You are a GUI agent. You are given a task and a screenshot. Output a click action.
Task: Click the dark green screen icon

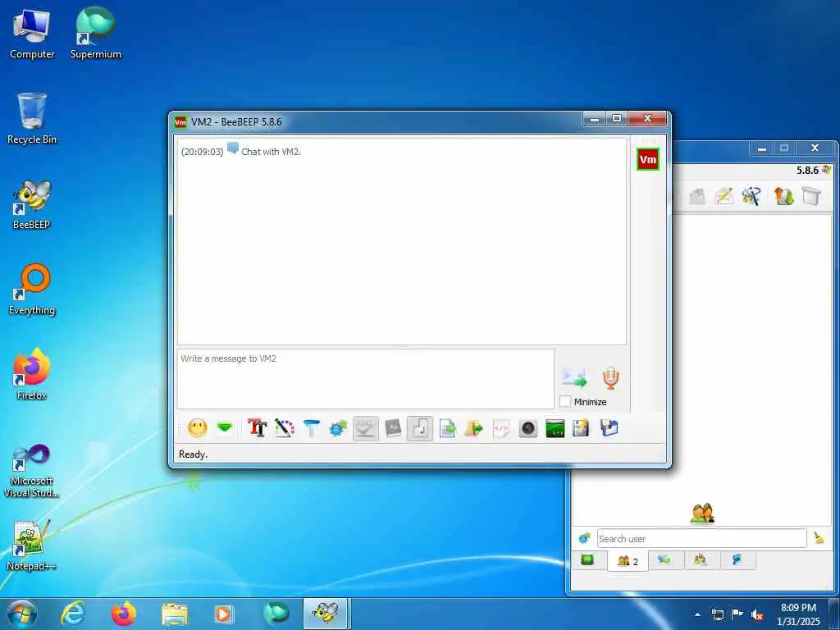coord(555,428)
